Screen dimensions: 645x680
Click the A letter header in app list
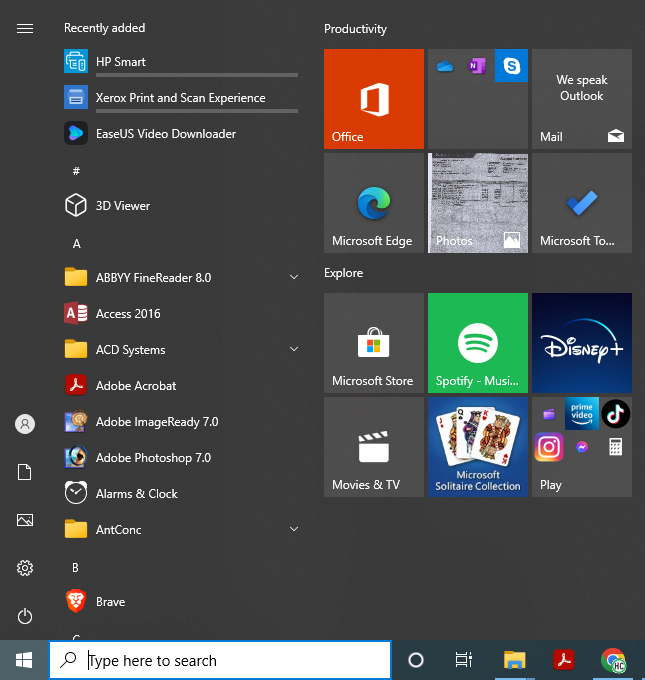coord(76,244)
